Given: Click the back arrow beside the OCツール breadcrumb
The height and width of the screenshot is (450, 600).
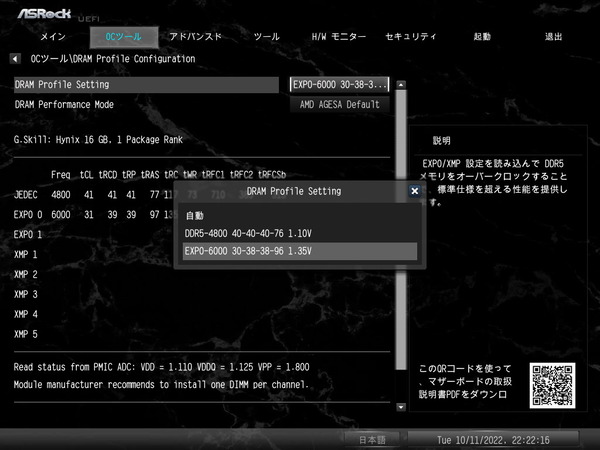Looking at the screenshot, I should pos(15,59).
